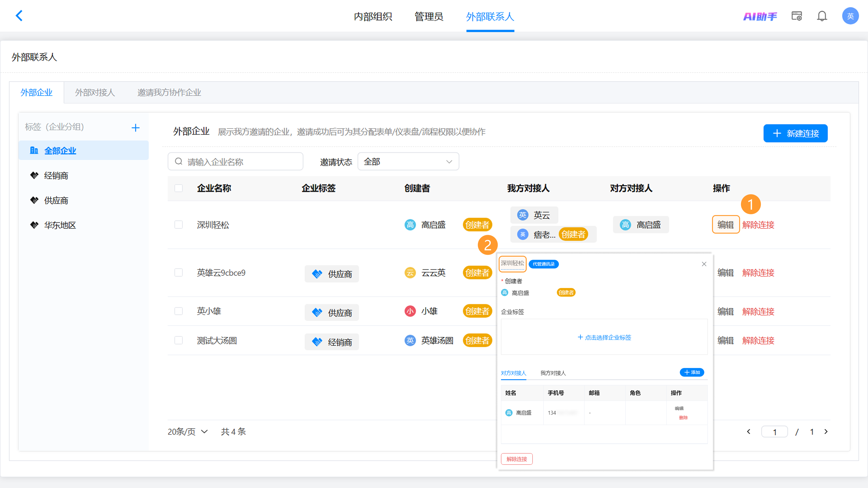The width and height of the screenshot is (868, 488).
Task: Switch to 邀请我方协作企业 sub-tab
Action: 169,92
